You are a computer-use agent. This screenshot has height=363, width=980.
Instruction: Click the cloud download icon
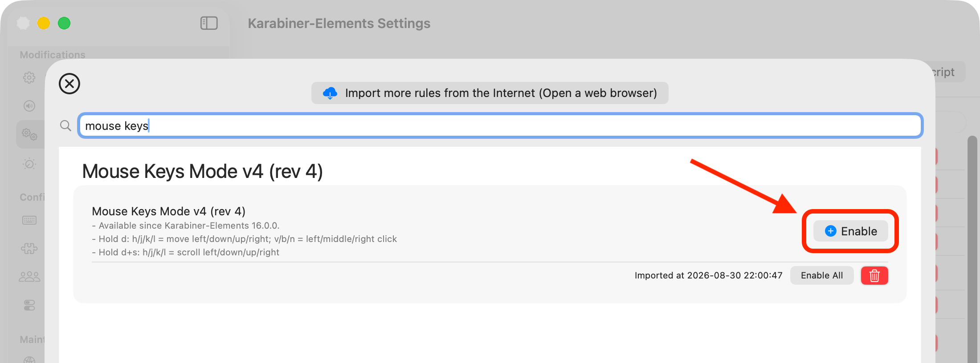point(330,93)
